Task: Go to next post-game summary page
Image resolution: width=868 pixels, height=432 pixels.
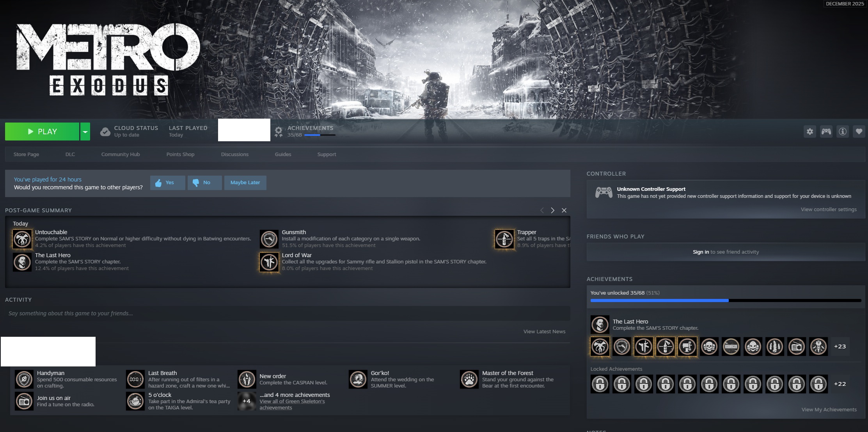Action: point(552,210)
